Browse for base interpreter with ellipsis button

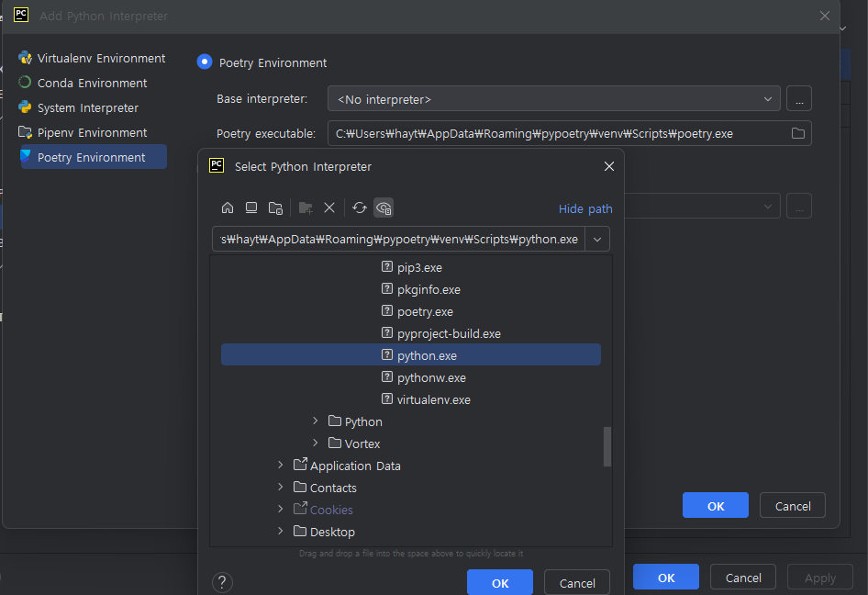point(799,98)
